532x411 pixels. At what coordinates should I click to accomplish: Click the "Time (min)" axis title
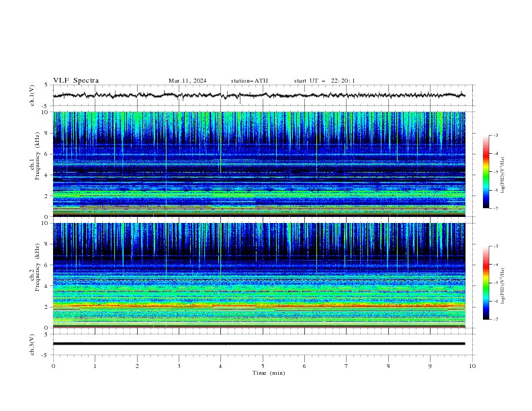(269, 373)
